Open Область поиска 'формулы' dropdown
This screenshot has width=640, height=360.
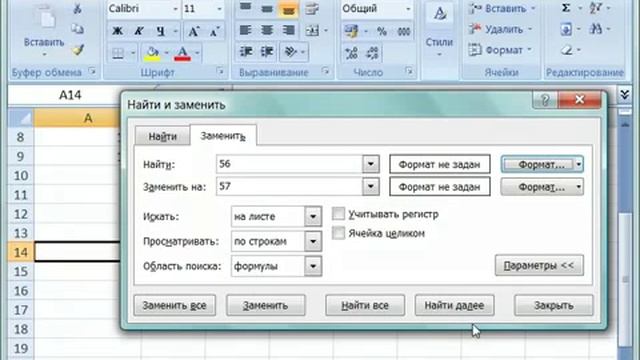[x=313, y=266]
